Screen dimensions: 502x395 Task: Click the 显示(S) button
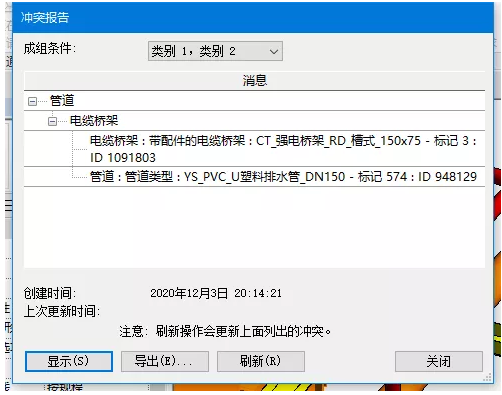point(69,361)
